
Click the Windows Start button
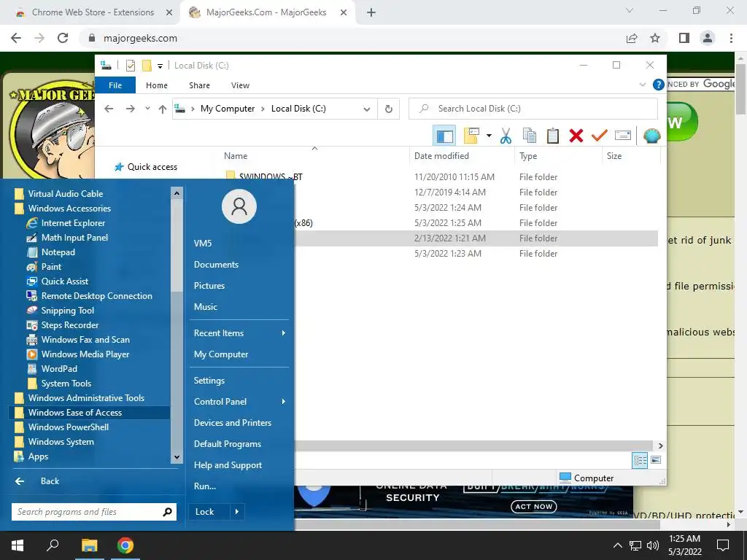pyautogui.click(x=18, y=545)
